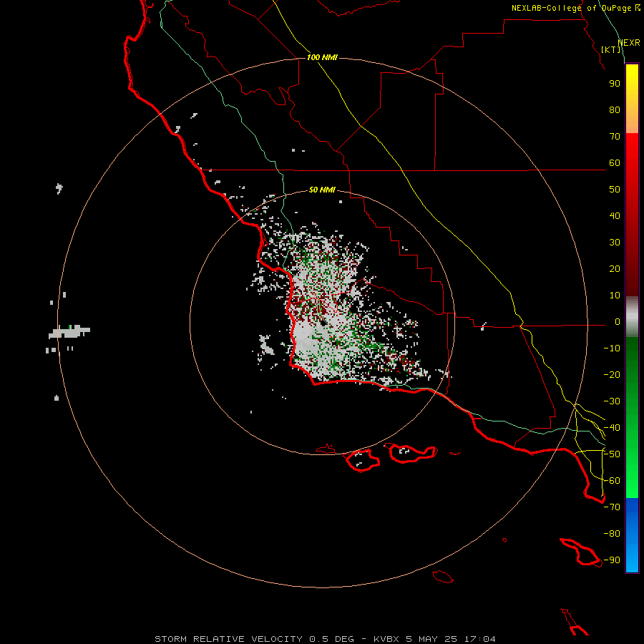Screen dimensions: 644x644
Task: Click the 30 value on velocity scale
Action: click(x=615, y=243)
